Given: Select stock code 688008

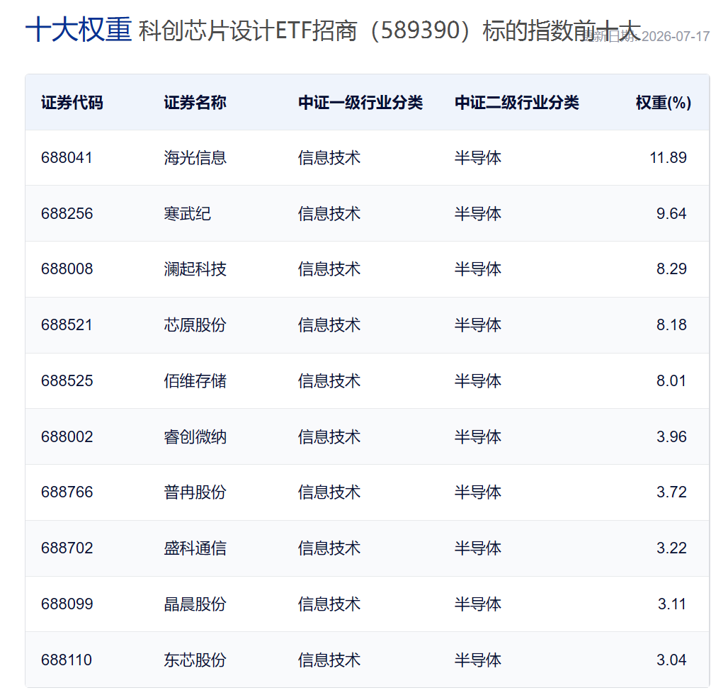Looking at the screenshot, I should pos(67,269).
